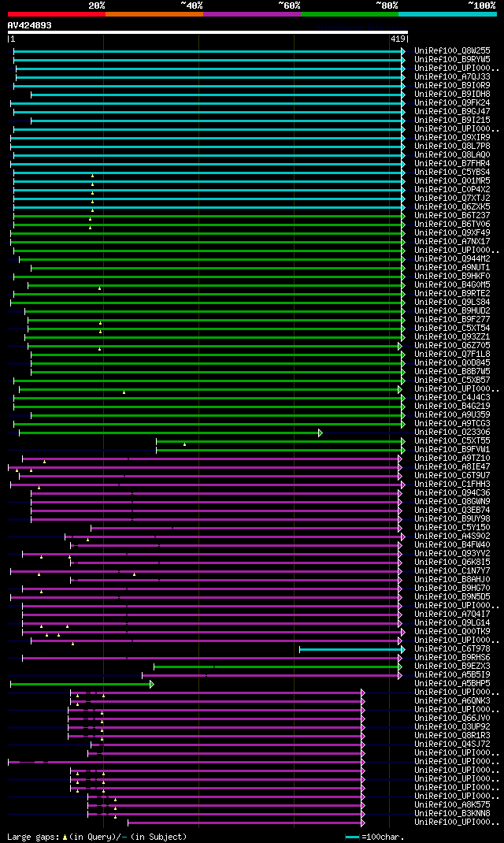Viewport: 504px width, 843px height.
Task: Click the arrowhead ending the A5BHP5 bar
Action: pyautogui.click(x=152, y=684)
